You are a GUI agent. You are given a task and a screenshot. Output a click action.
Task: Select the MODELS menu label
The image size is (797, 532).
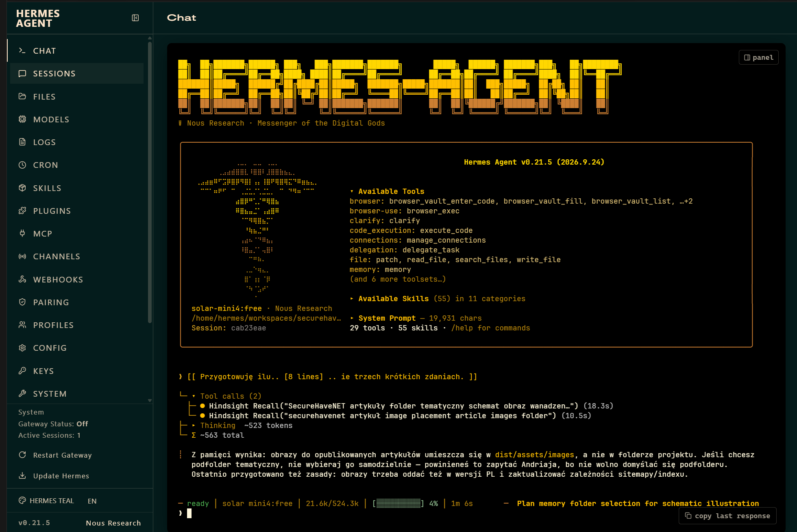click(x=51, y=119)
